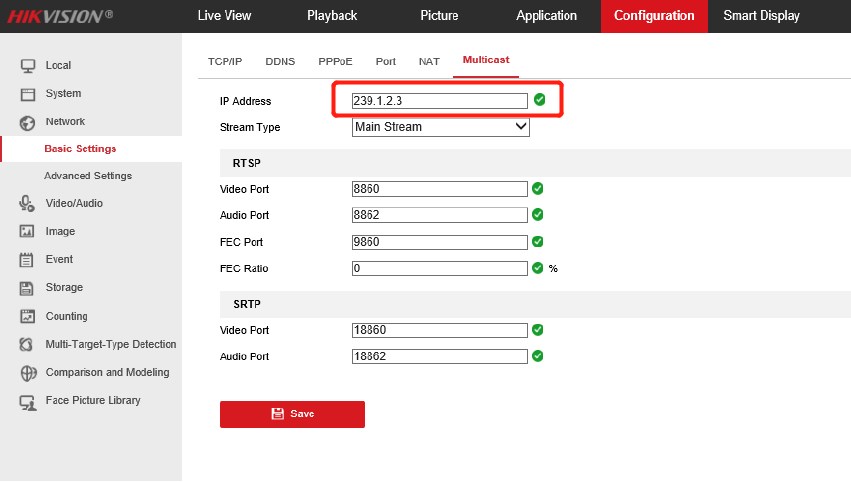Screen dimensions: 851x482
Task: Click the Face Picture Library icon
Action: click(28, 401)
